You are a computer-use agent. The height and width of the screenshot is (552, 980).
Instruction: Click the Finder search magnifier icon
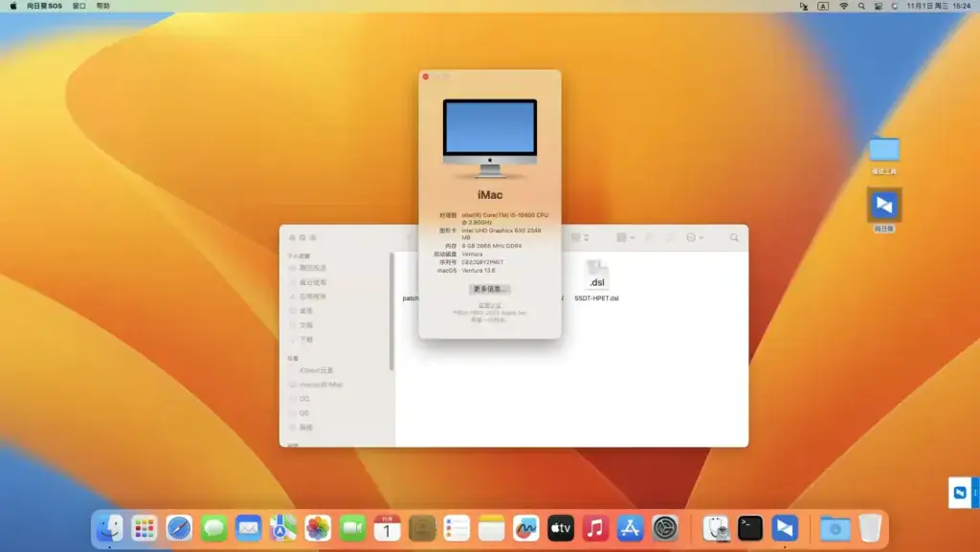734,238
